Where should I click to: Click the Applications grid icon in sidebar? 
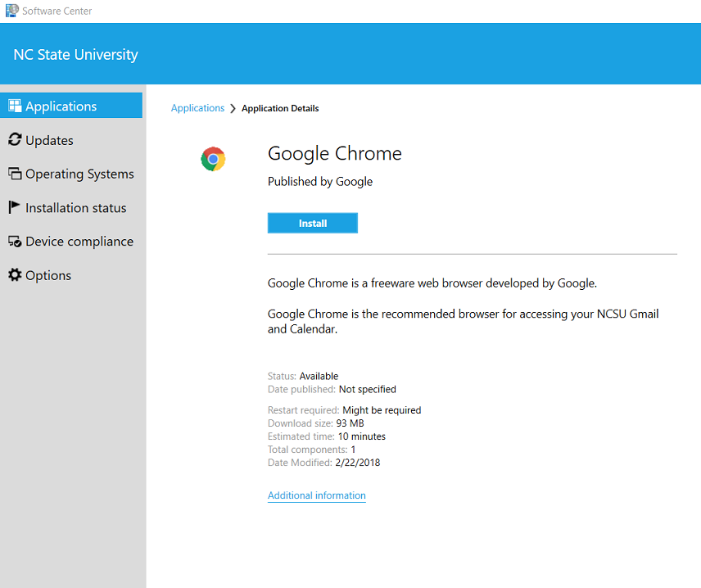[x=15, y=106]
